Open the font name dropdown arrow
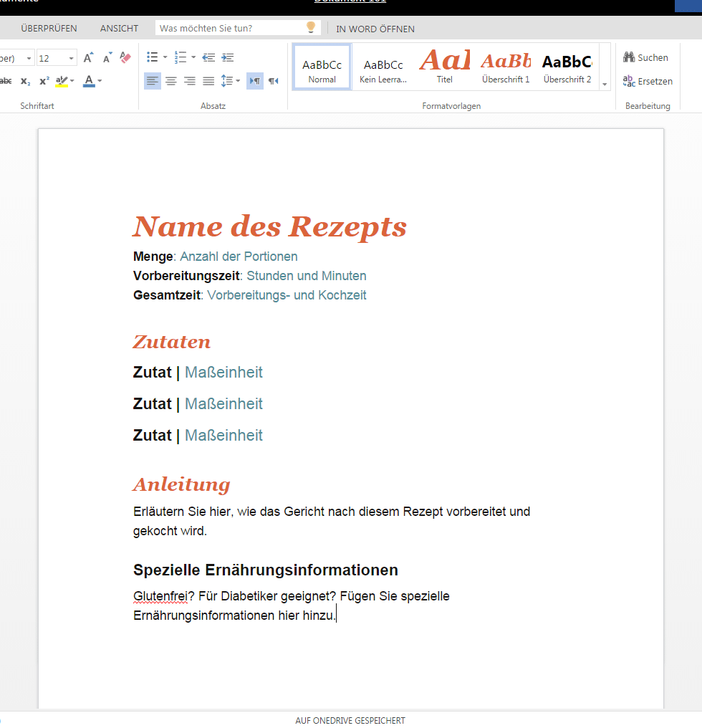The image size is (702, 728). tap(29, 58)
